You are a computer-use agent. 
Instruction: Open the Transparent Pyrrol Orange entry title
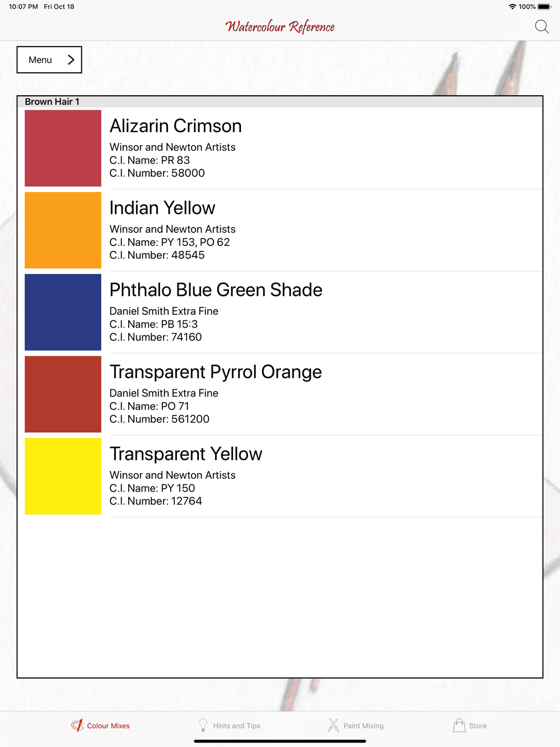point(216,372)
